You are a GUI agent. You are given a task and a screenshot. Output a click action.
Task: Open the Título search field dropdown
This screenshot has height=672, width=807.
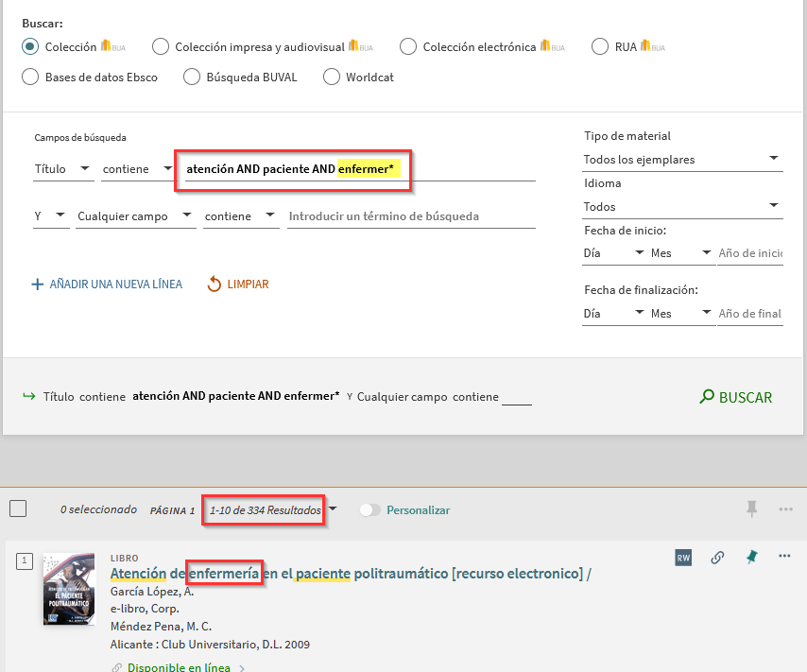(63, 169)
